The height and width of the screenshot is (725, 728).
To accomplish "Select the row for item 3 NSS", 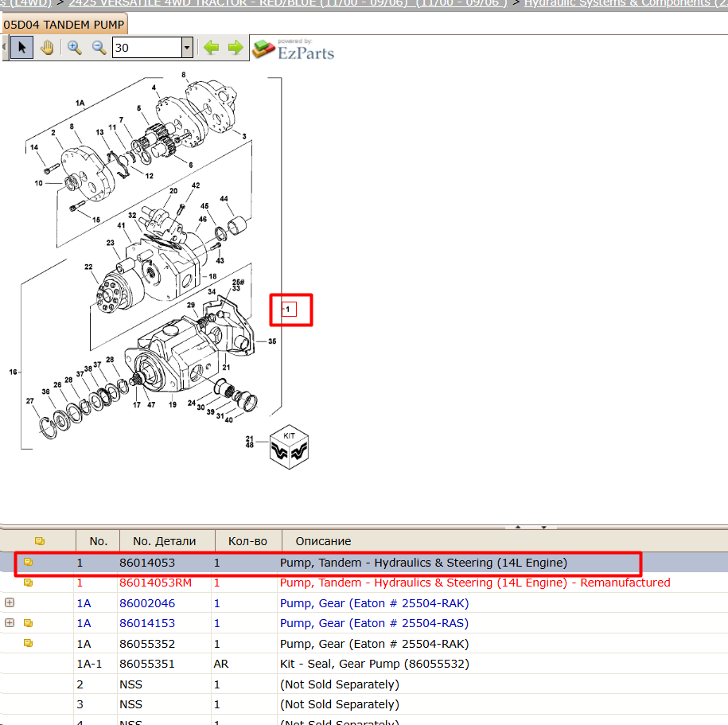I will [364, 704].
